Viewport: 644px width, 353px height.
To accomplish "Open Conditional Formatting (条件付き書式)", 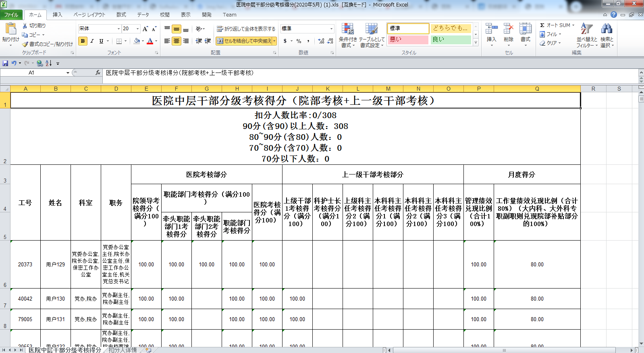I will point(347,35).
